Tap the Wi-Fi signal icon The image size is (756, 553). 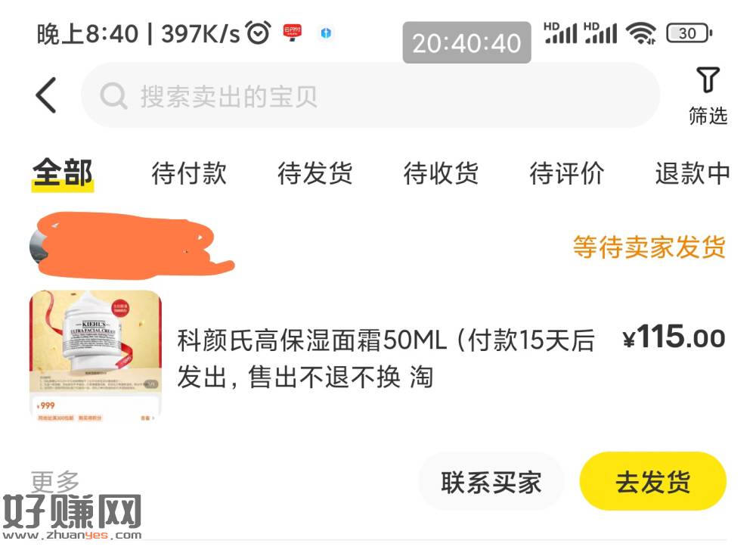(641, 33)
